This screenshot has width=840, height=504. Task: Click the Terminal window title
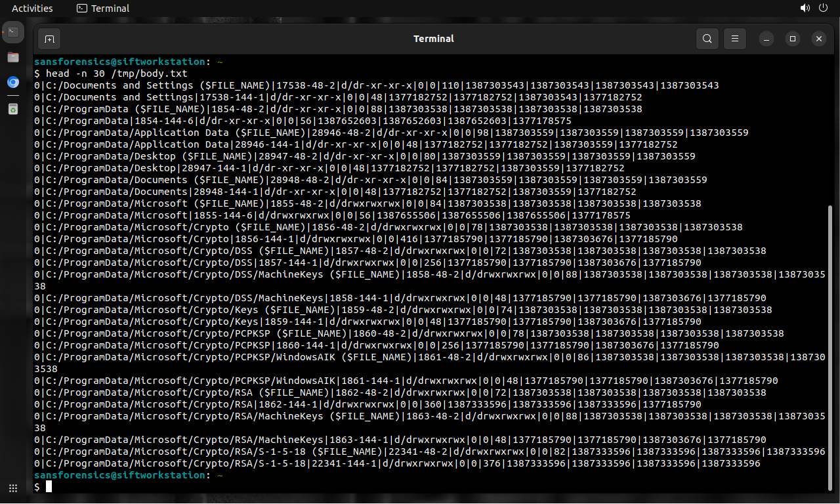tap(433, 39)
